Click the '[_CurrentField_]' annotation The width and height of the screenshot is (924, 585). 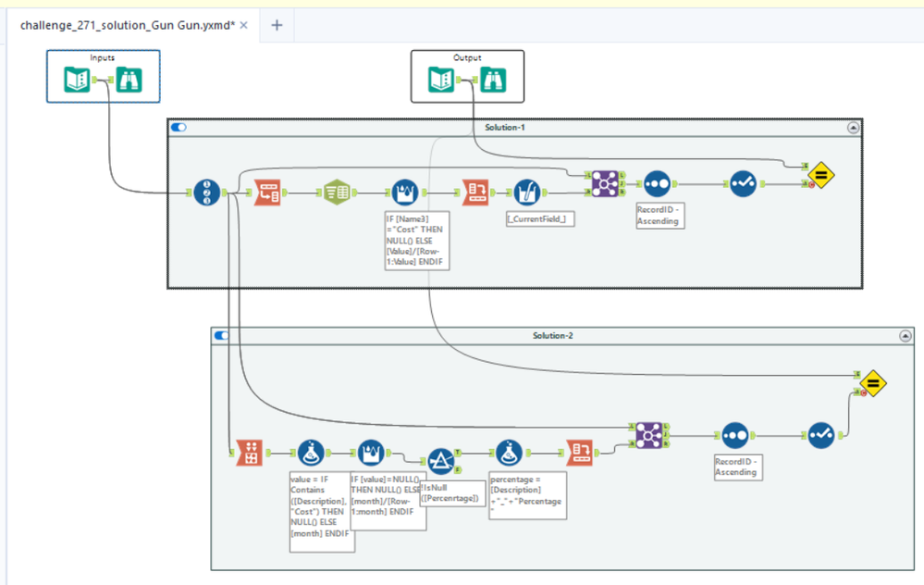(540, 218)
